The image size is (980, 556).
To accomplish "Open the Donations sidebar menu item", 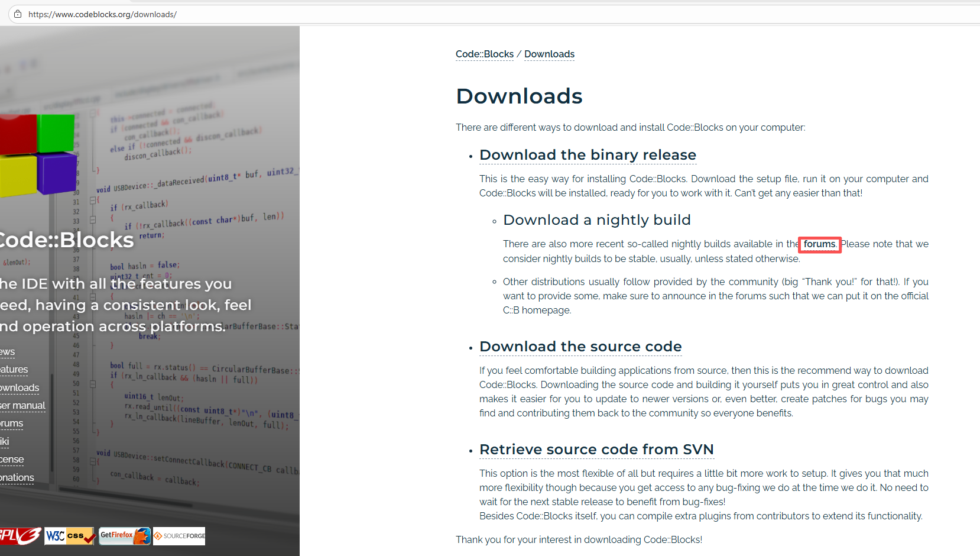I will (x=17, y=477).
